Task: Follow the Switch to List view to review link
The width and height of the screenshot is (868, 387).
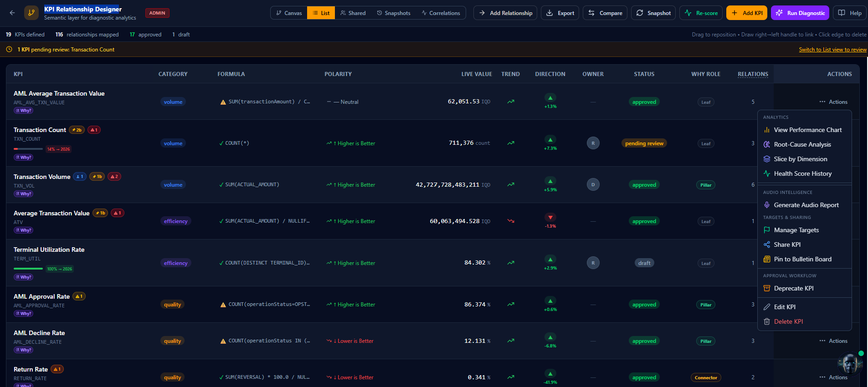Action: [x=832, y=50]
